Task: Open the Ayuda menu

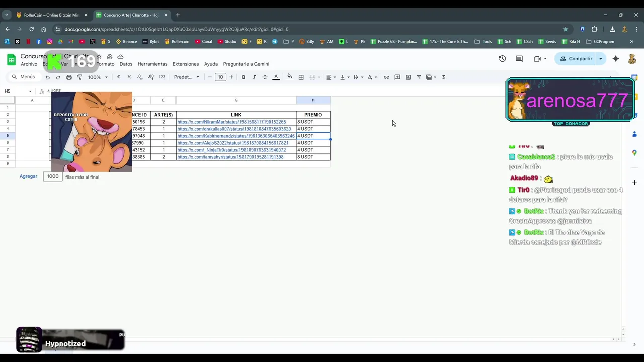Action: point(211,64)
